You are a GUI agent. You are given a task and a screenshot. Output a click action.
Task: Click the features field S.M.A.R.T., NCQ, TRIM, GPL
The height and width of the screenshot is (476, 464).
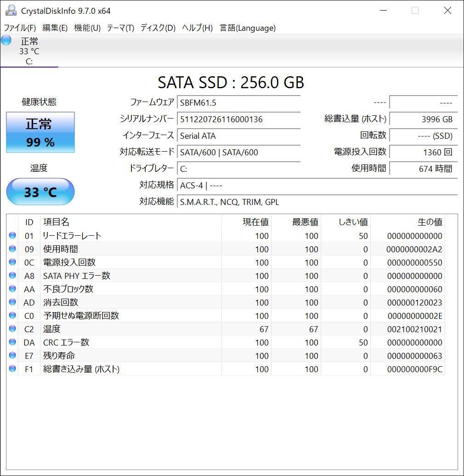click(317, 202)
